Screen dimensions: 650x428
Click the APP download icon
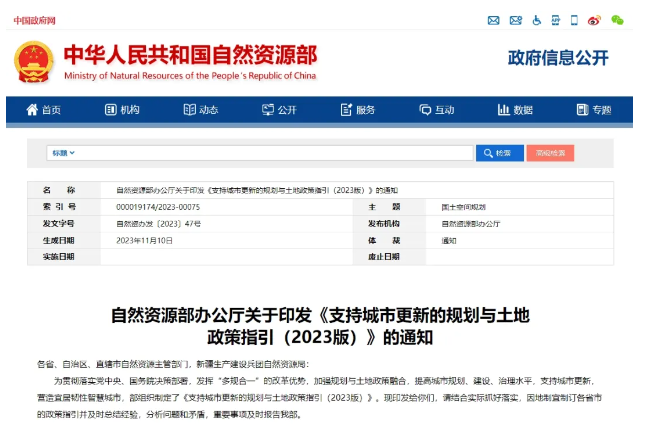[555, 20]
